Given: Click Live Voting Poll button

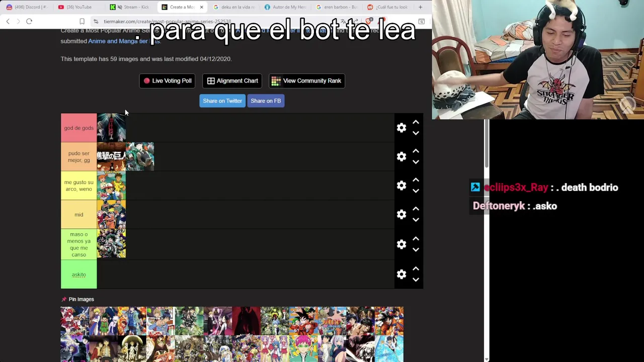Looking at the screenshot, I should pos(167,80).
